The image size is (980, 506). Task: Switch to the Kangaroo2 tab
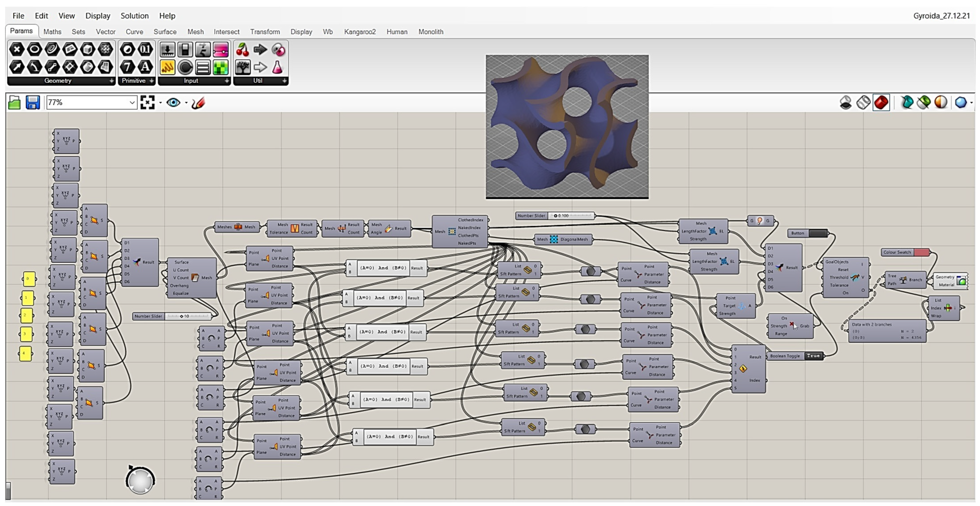pyautogui.click(x=360, y=32)
